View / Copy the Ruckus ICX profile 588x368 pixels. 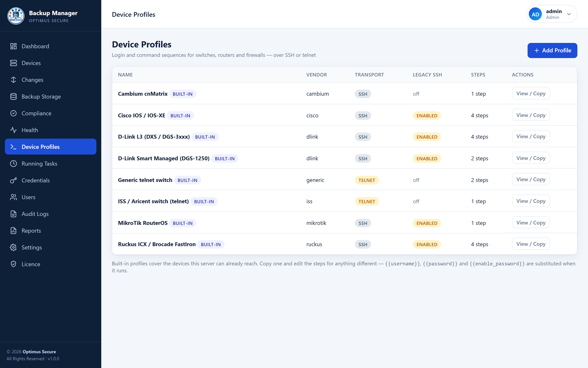(x=531, y=244)
